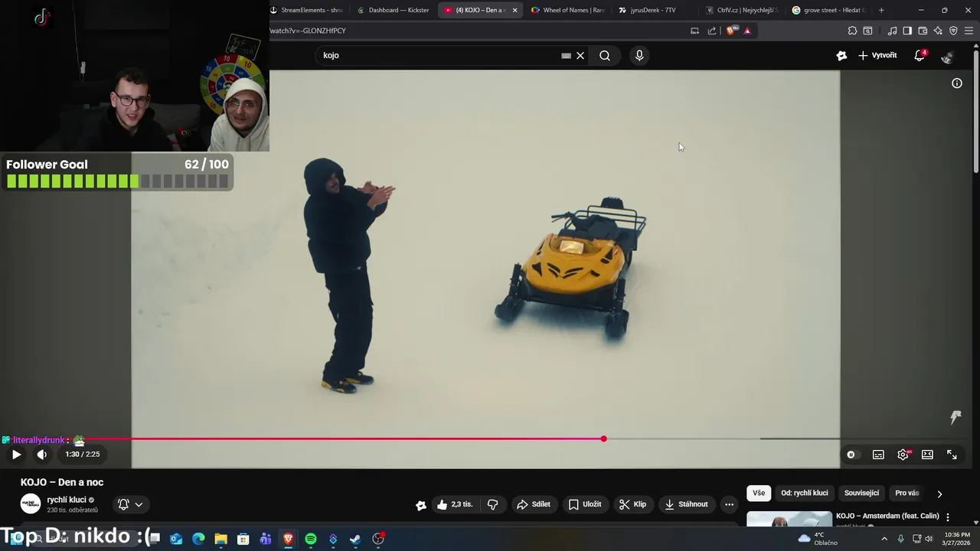Viewport: 980px width, 551px height.
Task: Switch to the StreamElements browser tab
Action: point(306,10)
